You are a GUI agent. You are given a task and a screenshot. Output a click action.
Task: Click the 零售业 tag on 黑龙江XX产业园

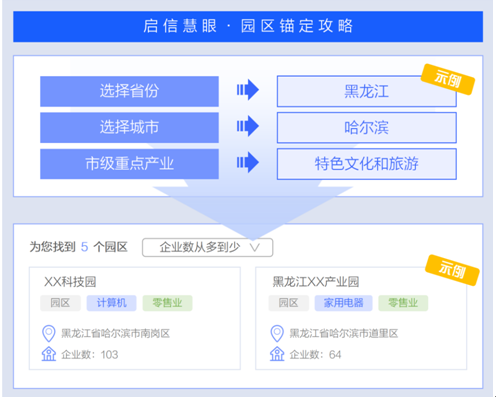pyautogui.click(x=403, y=303)
